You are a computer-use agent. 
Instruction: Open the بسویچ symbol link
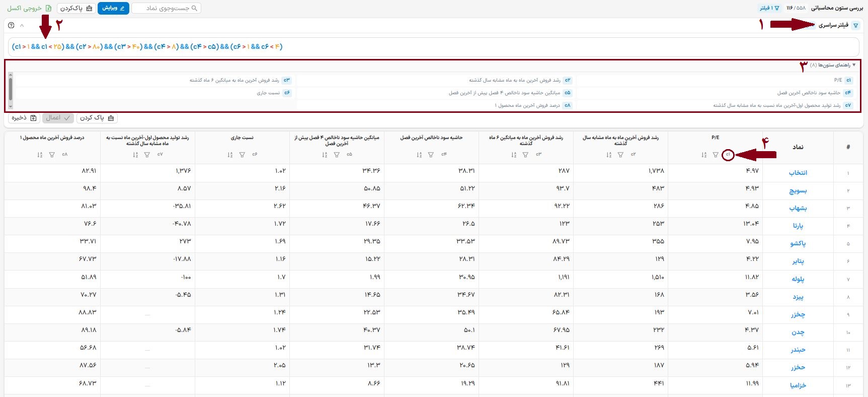pos(798,190)
